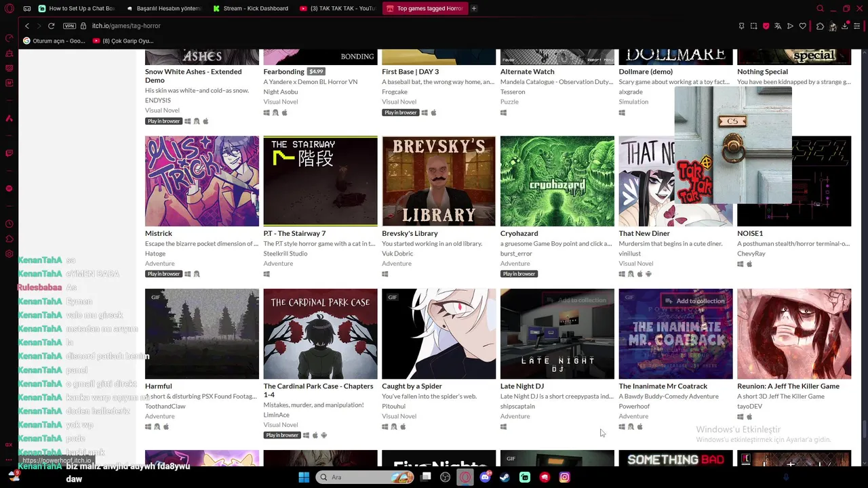Image resolution: width=868 pixels, height=488 pixels.
Task: Focus the itch.io/games/tag-horror address field
Action: tap(126, 26)
